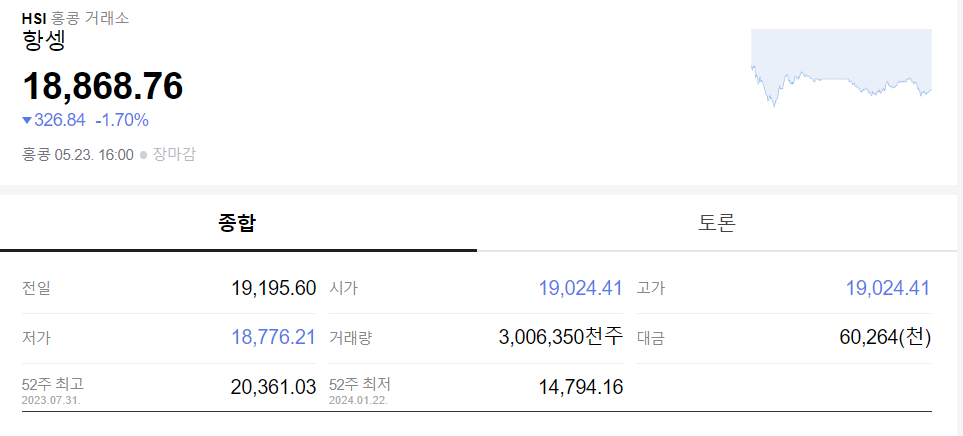Click the 거래량 value 3,006,350천주
The image size is (963, 436).
click(561, 337)
